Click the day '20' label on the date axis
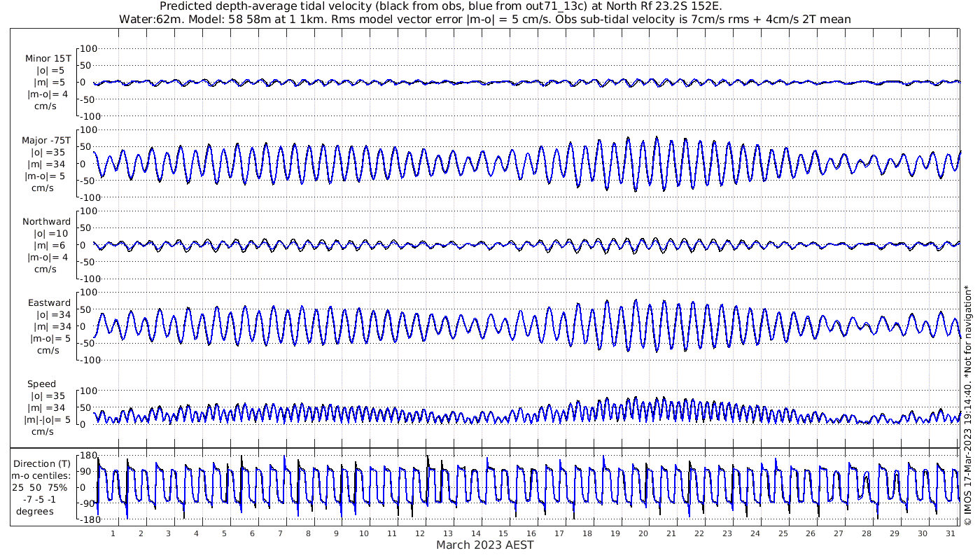Image resolution: width=980 pixels, height=560 pixels. click(x=643, y=533)
